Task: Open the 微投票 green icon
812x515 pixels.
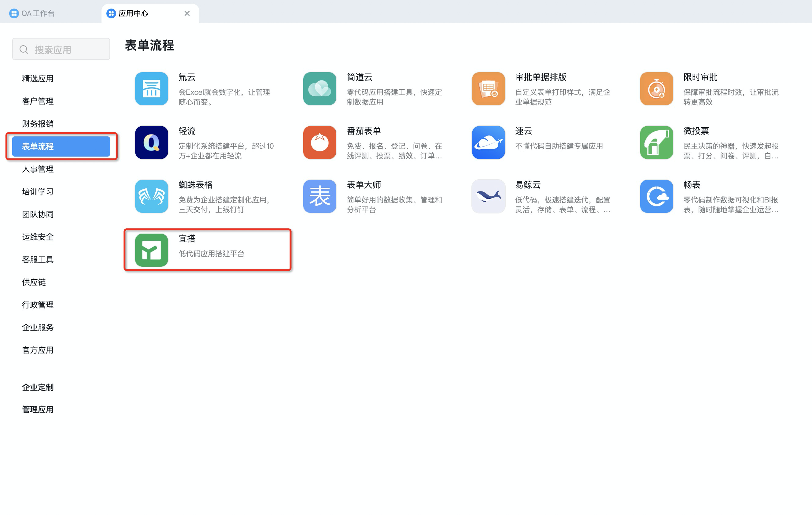Action: tap(656, 142)
